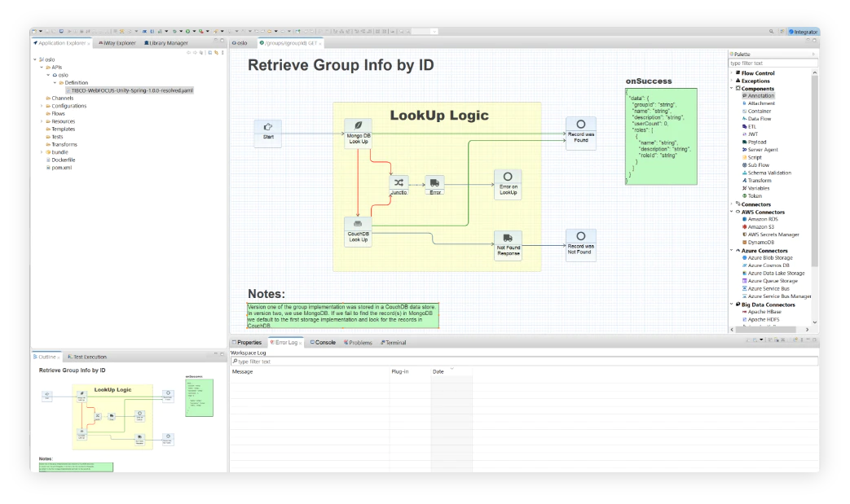Viewport: 850px width, 504px height.
Task: Collapse the Big Data Connectors group
Action: pos(732,305)
